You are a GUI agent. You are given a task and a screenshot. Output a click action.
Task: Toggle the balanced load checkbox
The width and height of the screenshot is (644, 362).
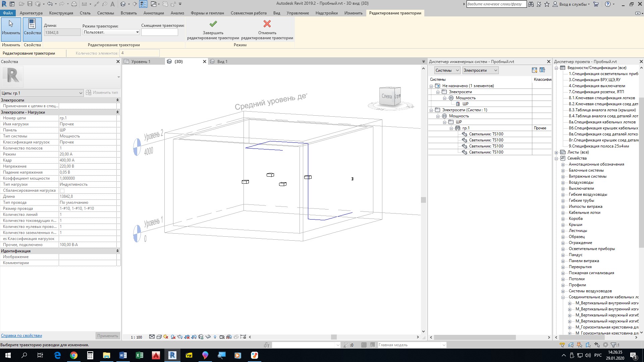(62, 191)
